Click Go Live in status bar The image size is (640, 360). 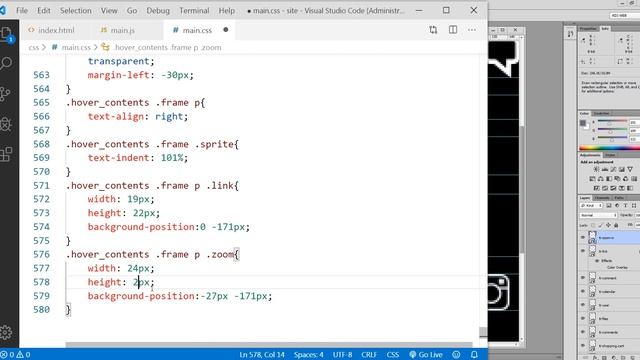pos(426,354)
